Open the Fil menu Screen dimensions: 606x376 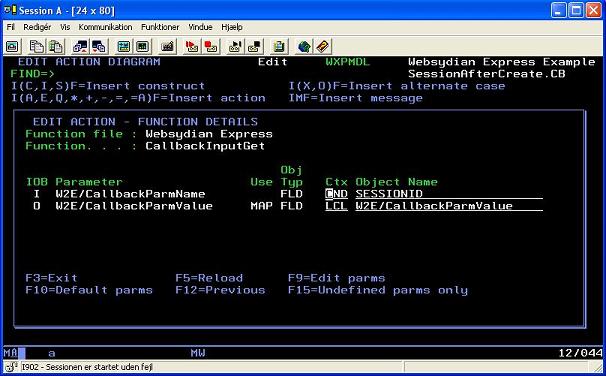(x=10, y=27)
